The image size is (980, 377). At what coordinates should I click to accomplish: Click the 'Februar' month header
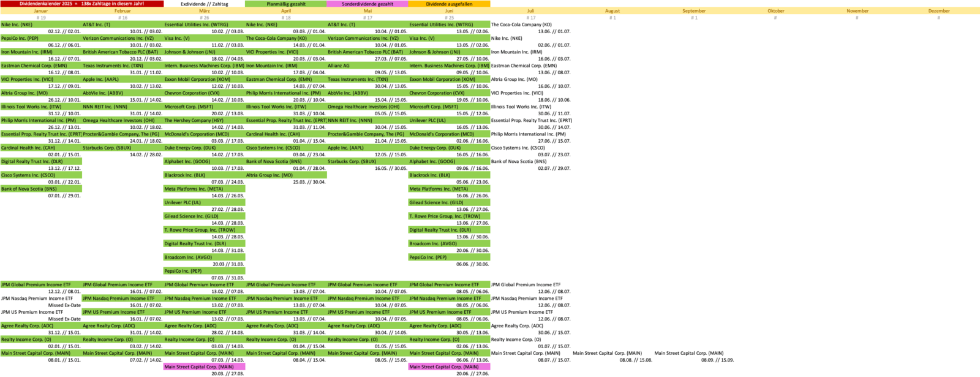click(x=123, y=11)
